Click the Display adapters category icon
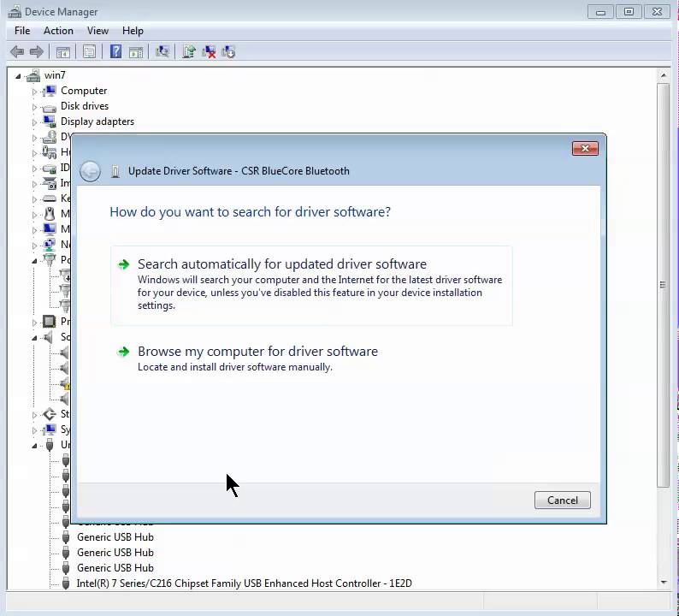 50,121
